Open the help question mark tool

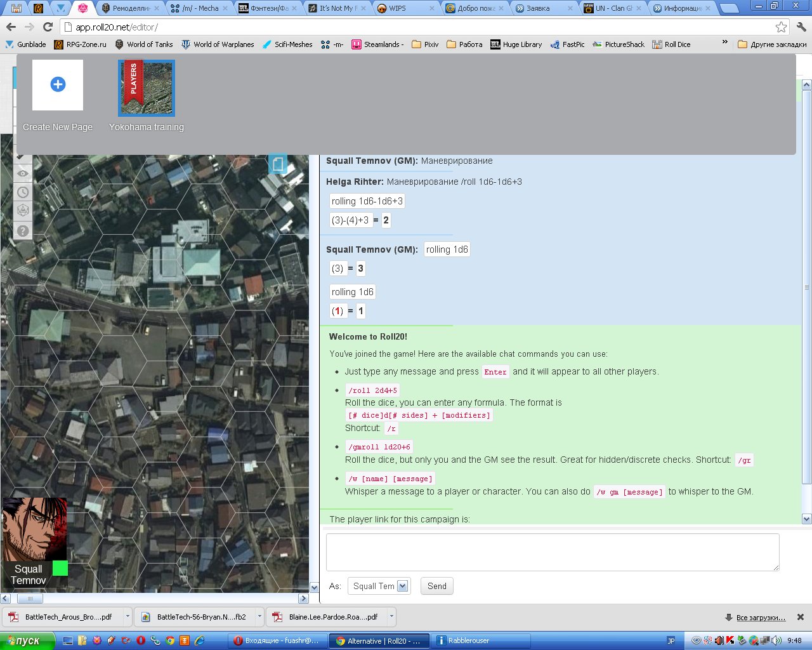coord(23,230)
